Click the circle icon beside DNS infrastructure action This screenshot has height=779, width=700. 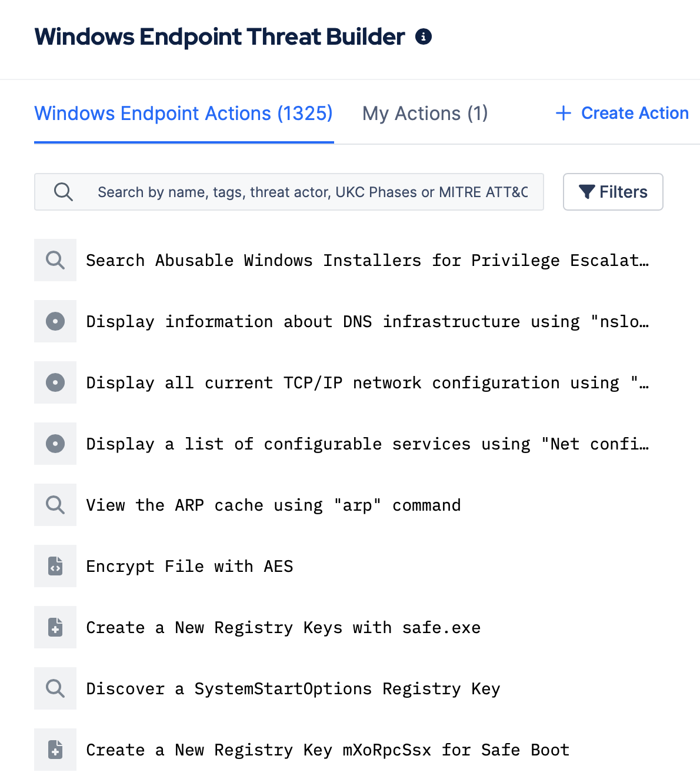55,321
